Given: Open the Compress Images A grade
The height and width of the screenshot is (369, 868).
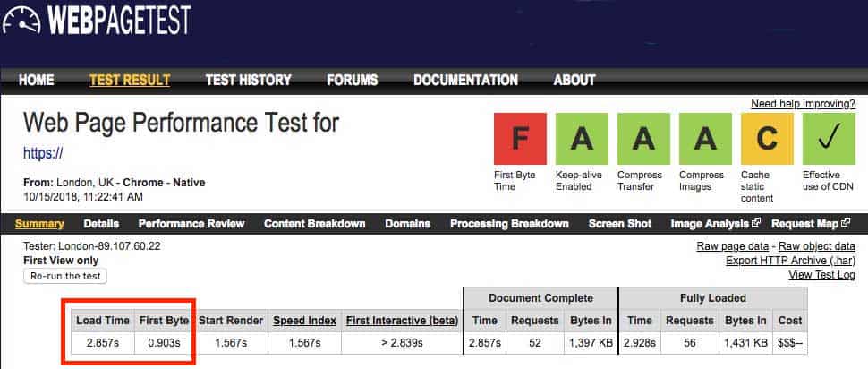Looking at the screenshot, I should click(x=705, y=139).
